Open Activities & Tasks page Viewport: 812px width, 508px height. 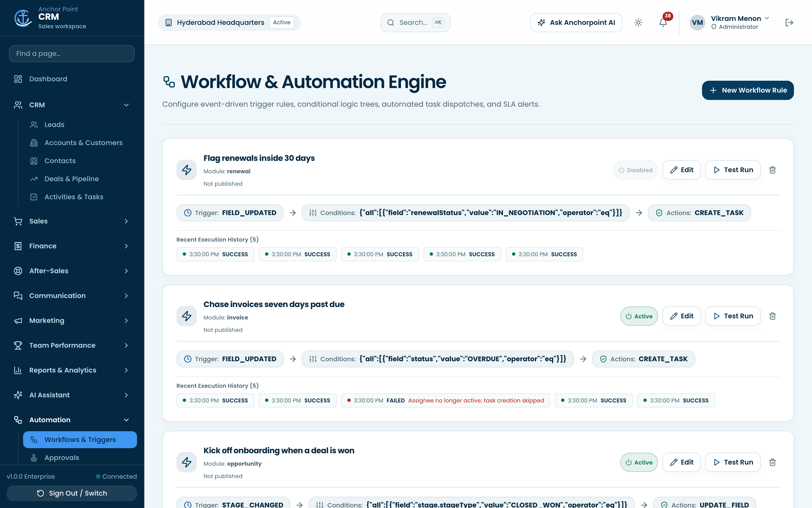80,197
